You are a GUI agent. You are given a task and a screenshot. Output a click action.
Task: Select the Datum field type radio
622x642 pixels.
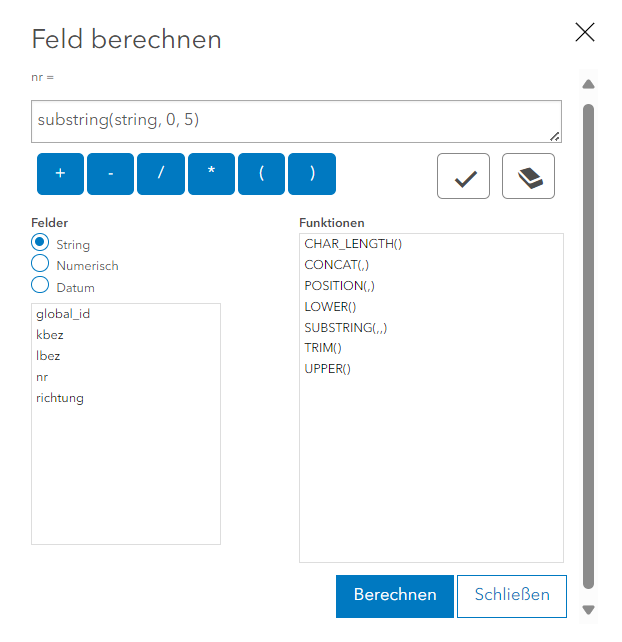click(x=40, y=285)
